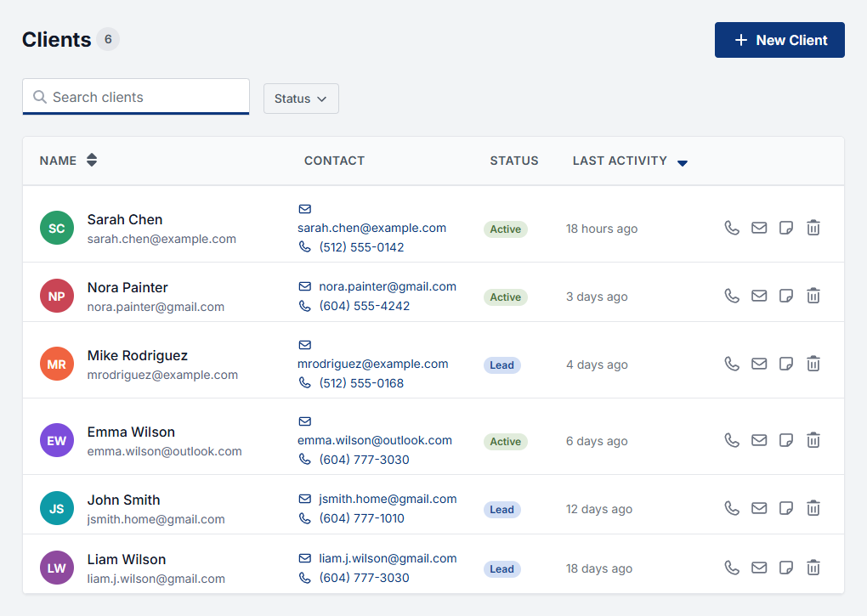Image resolution: width=867 pixels, height=616 pixels.
Task: Call Emma Wilson using row phone icon
Action: pos(732,440)
